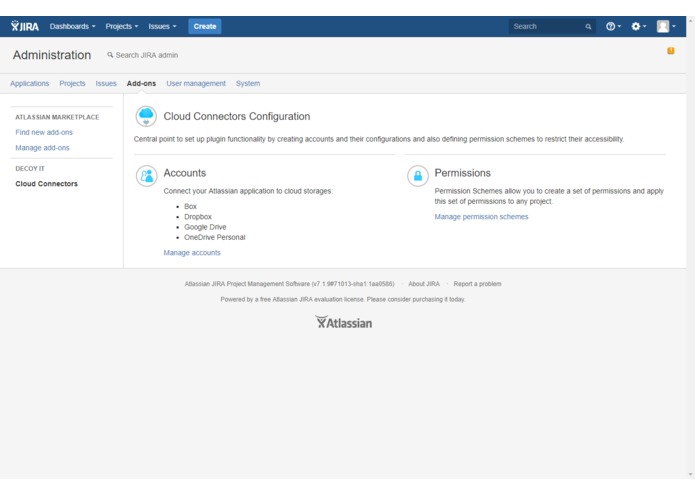Click the scrollbar down arrow
Image resolution: width=695 pixels, height=494 pixels.
[691, 475]
